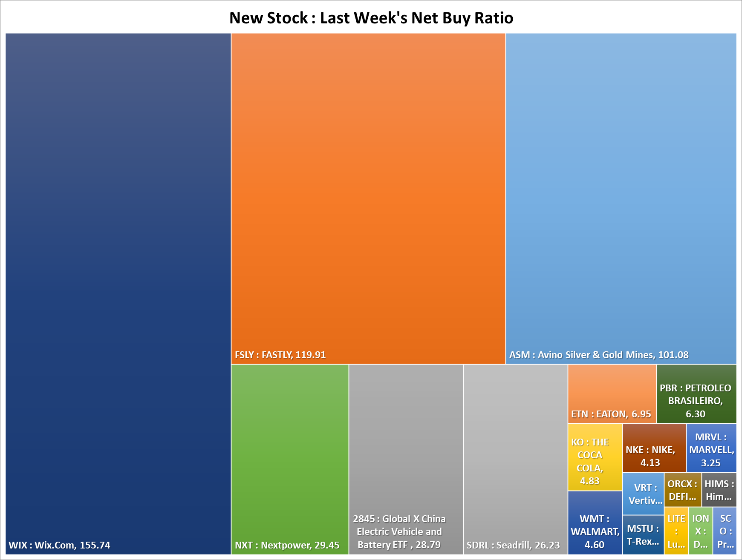Select the NKE NIKE brown block

[x=654, y=448]
